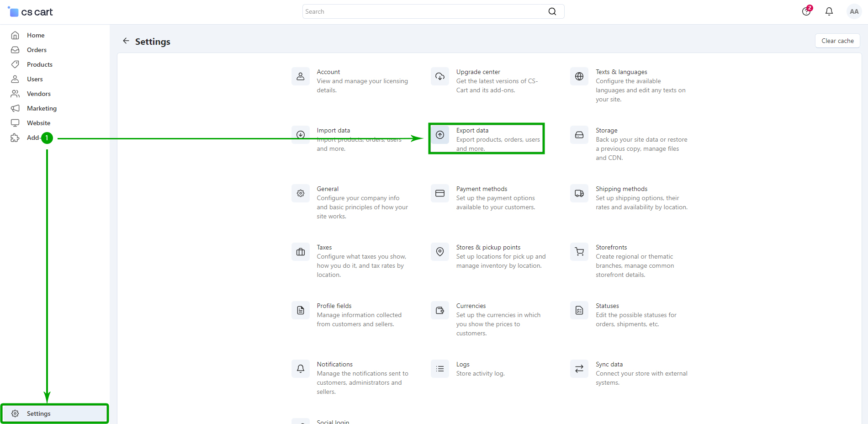
Task: Click the Sync data arrows icon
Action: (579, 369)
